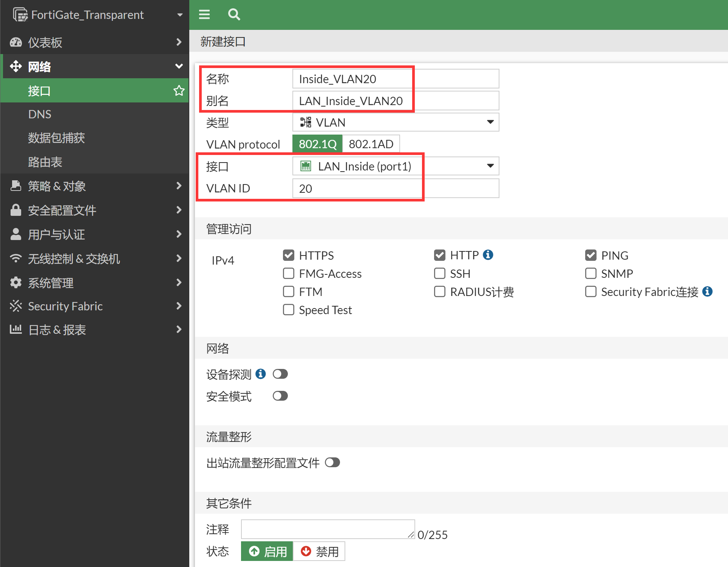This screenshot has height=567, width=728.
Task: Click the HTTP info icon
Action: 488,255
